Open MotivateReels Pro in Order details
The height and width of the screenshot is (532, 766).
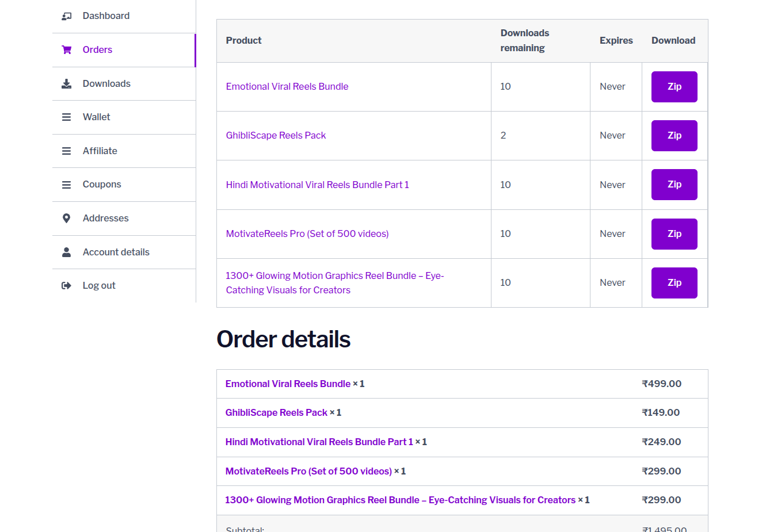coord(308,471)
